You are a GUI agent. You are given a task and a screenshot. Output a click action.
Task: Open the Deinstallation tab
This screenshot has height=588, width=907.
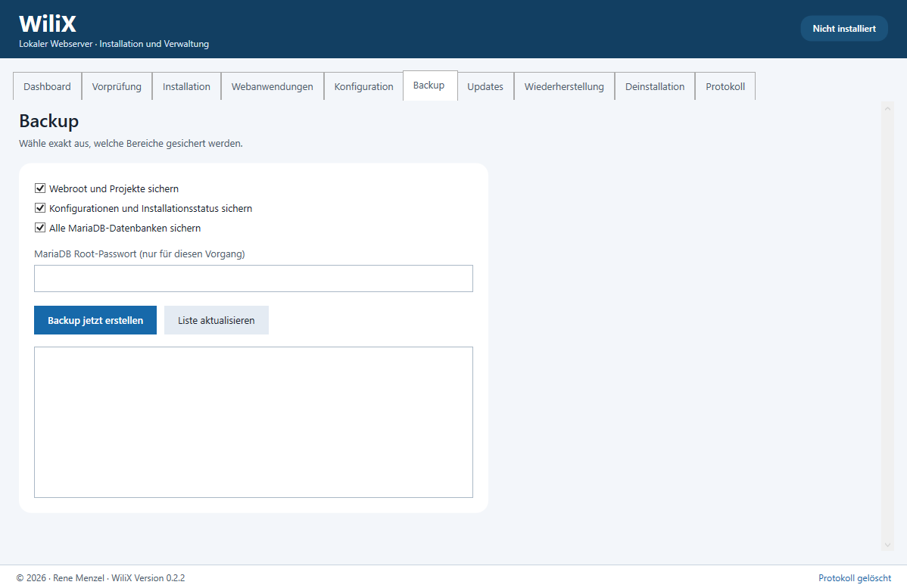coord(655,86)
